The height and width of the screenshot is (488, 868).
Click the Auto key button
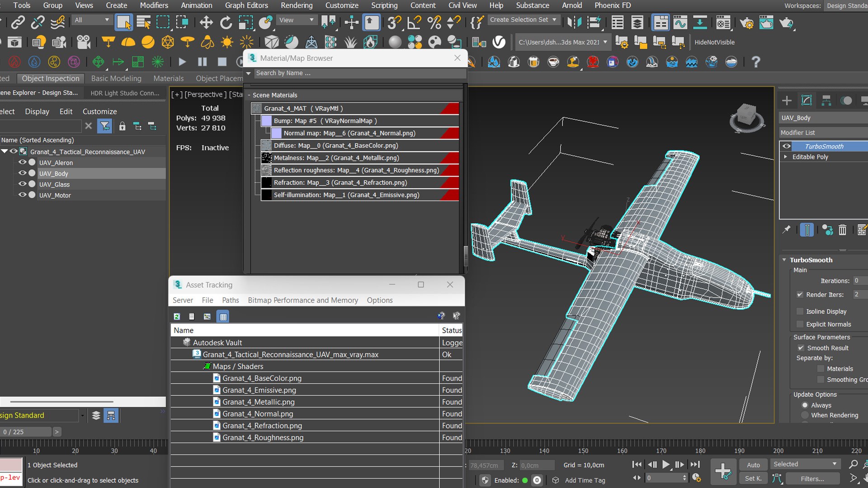[x=753, y=465]
